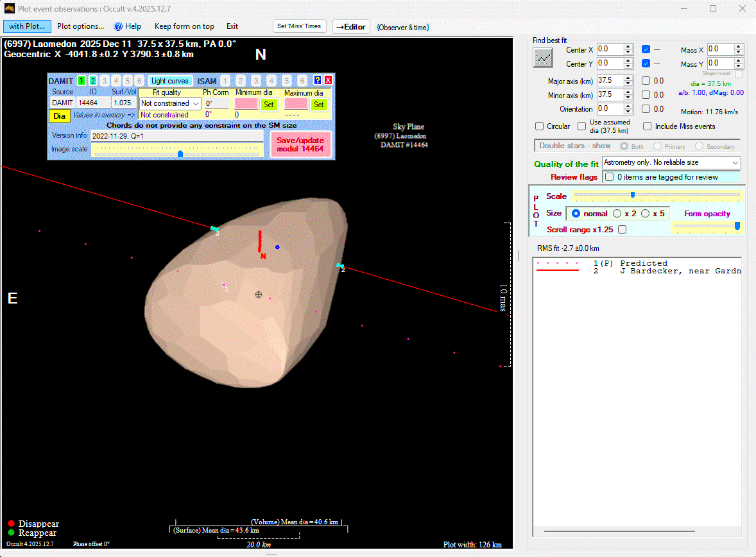Click the Save/update model 14464 button

[x=301, y=145]
